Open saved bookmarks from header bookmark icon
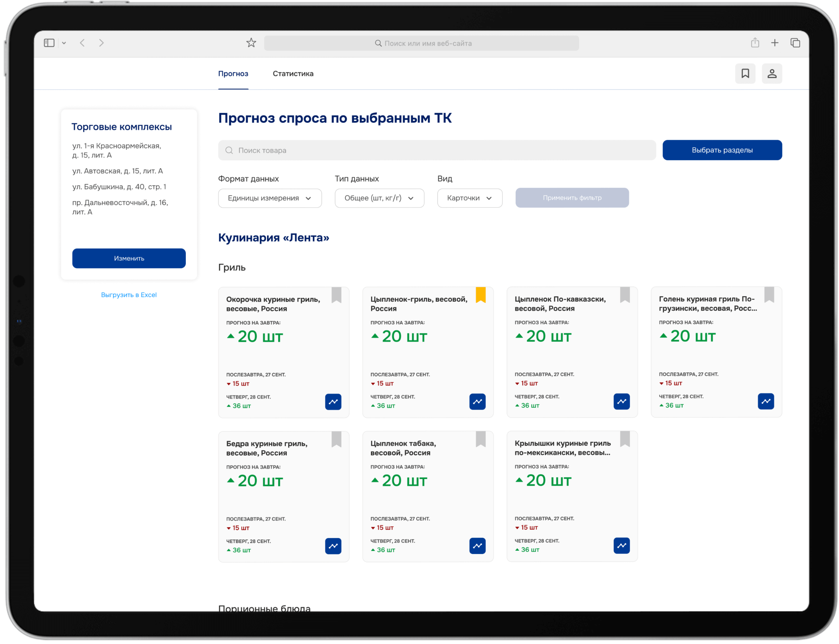The width and height of the screenshot is (839, 644). (x=745, y=74)
